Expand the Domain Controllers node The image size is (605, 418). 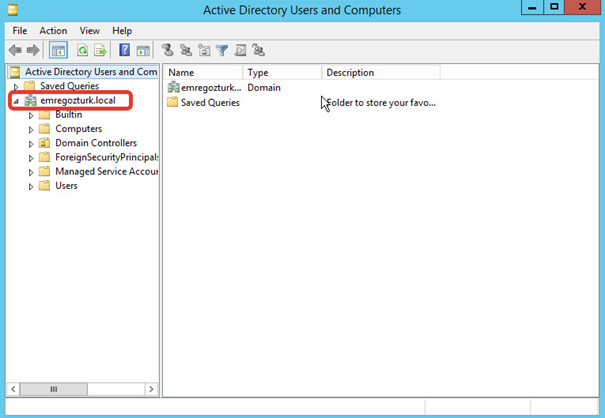coord(31,144)
